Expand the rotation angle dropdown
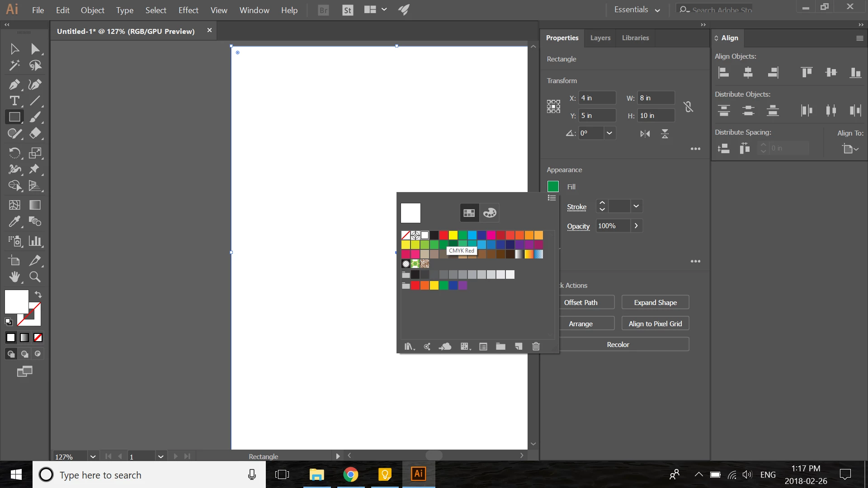This screenshot has height=488, width=868. click(x=609, y=133)
